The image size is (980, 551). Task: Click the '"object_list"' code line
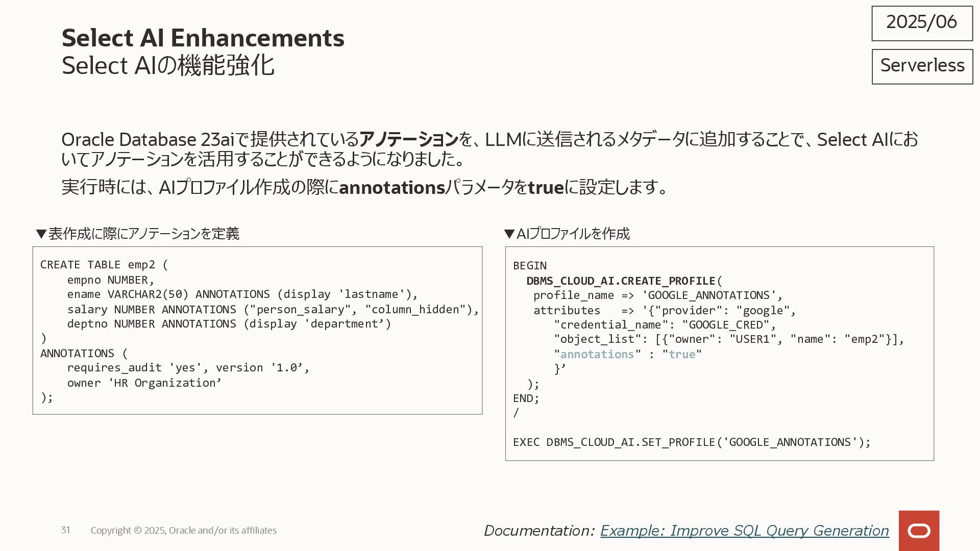(729, 339)
